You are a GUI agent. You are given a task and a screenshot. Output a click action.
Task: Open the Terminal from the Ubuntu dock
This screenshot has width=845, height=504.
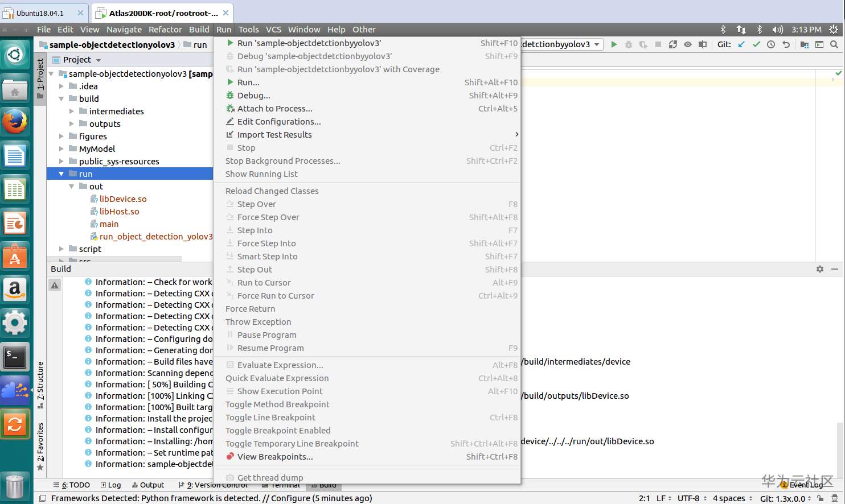pos(15,357)
